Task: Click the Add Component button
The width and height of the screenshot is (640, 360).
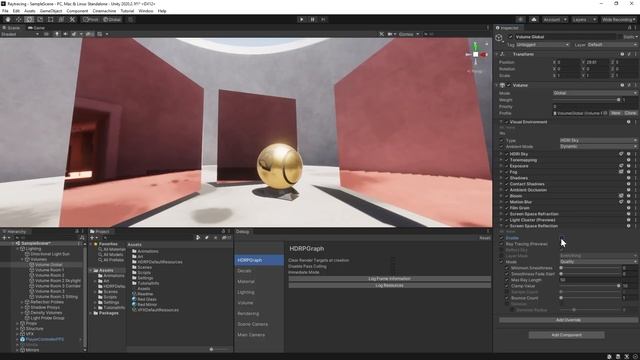Action: click(566, 335)
